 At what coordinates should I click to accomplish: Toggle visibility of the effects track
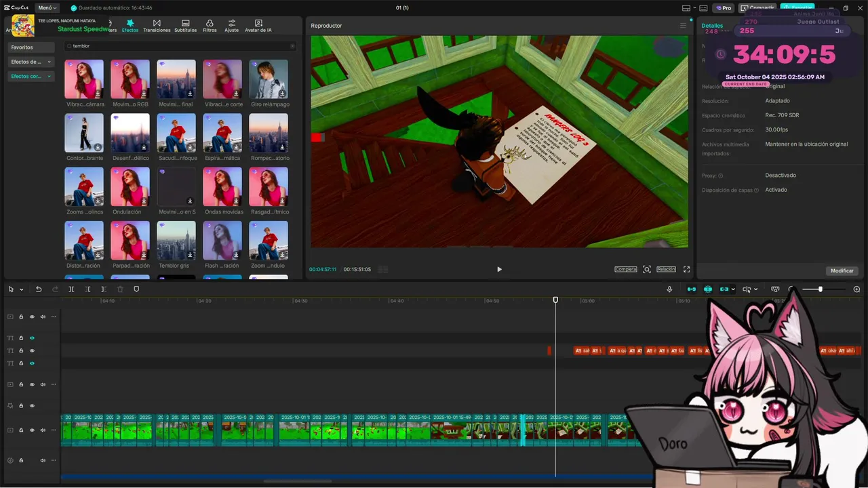32,405
